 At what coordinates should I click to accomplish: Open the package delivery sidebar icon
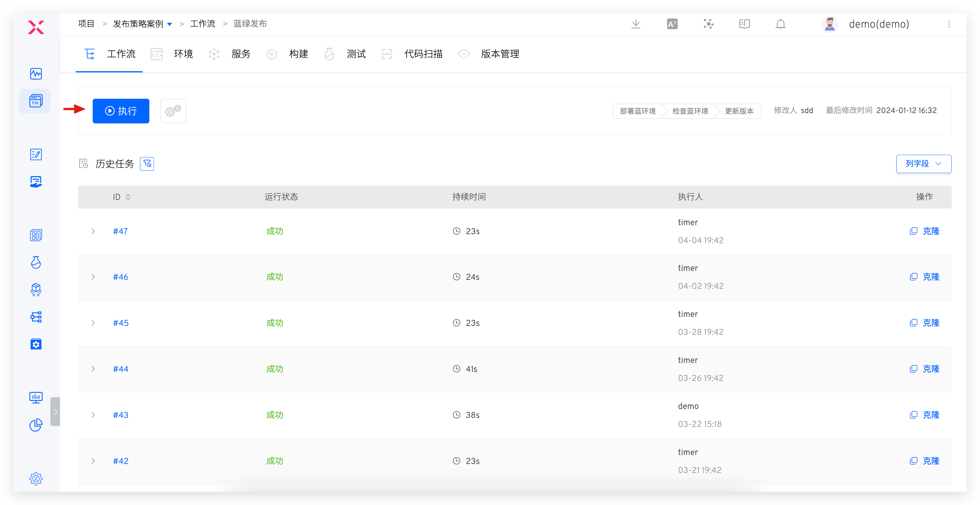(x=36, y=290)
